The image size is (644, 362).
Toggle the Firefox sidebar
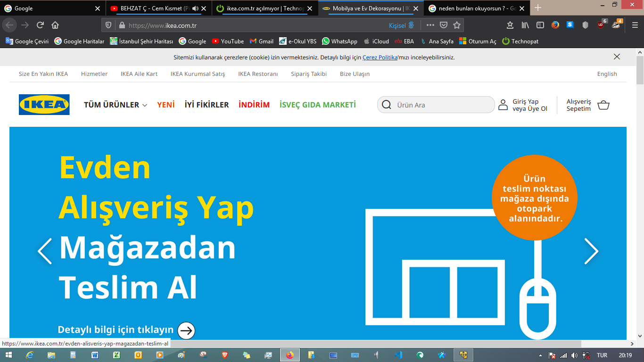(x=540, y=25)
